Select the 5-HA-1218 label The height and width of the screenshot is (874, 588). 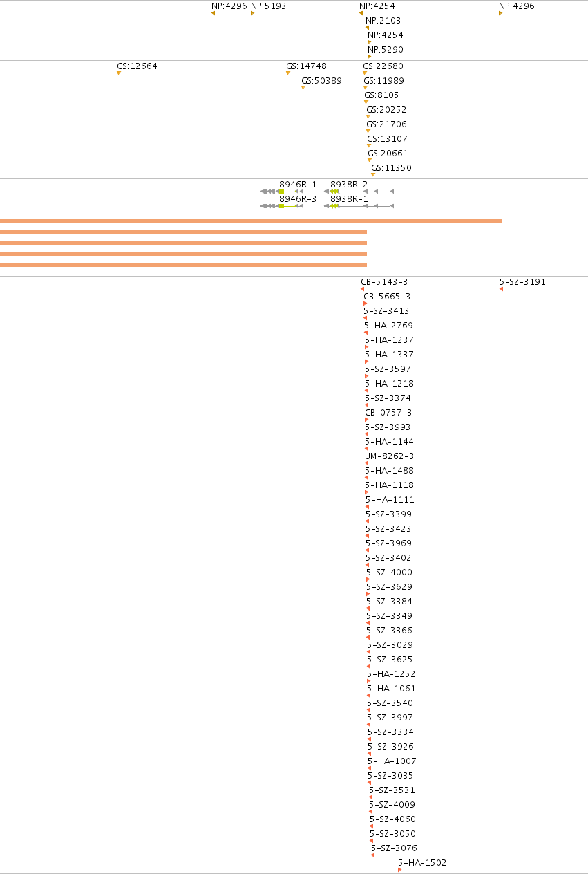point(389,384)
